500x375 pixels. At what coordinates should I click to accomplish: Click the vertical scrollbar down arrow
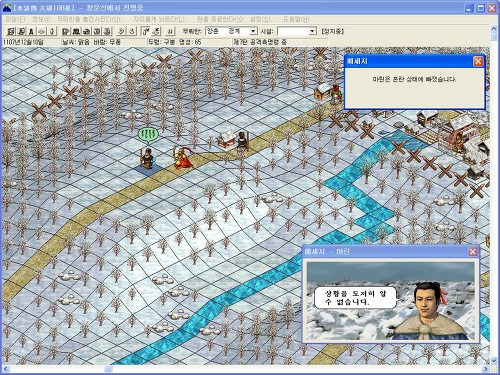(494, 360)
